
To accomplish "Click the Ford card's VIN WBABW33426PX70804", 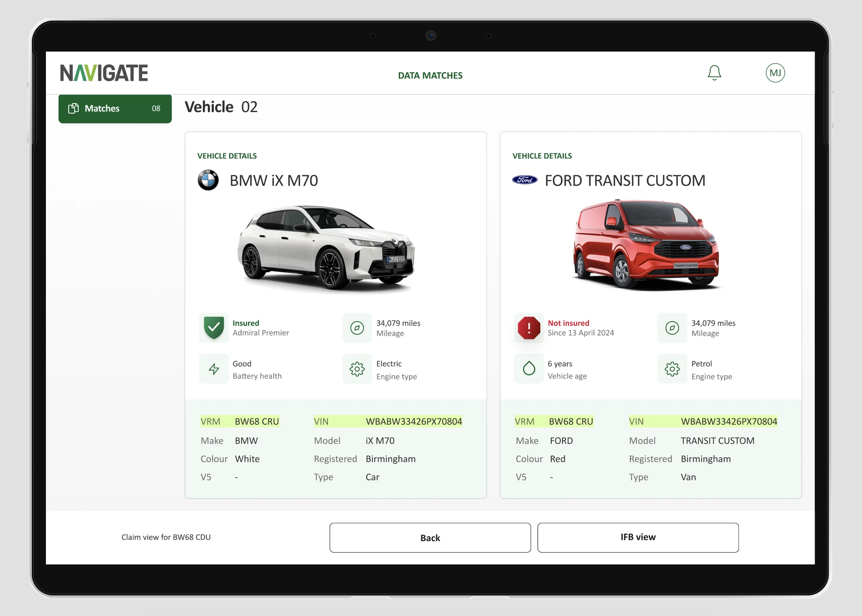I will [703, 421].
